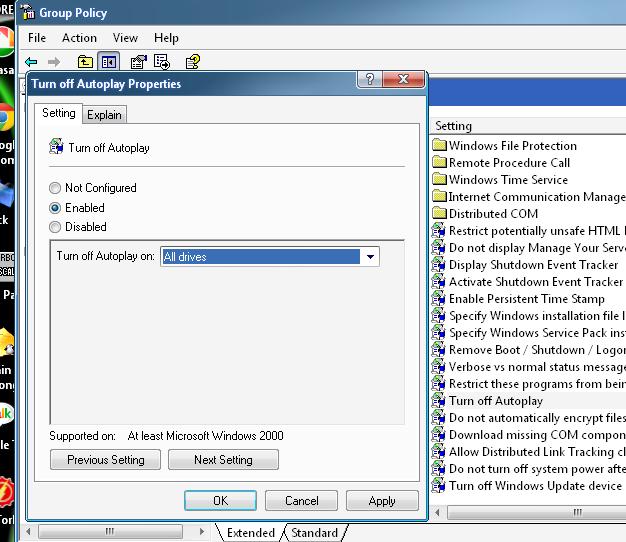Select 'Do not turn off system power' row
Viewport: 626px width, 542px height.
point(529,469)
